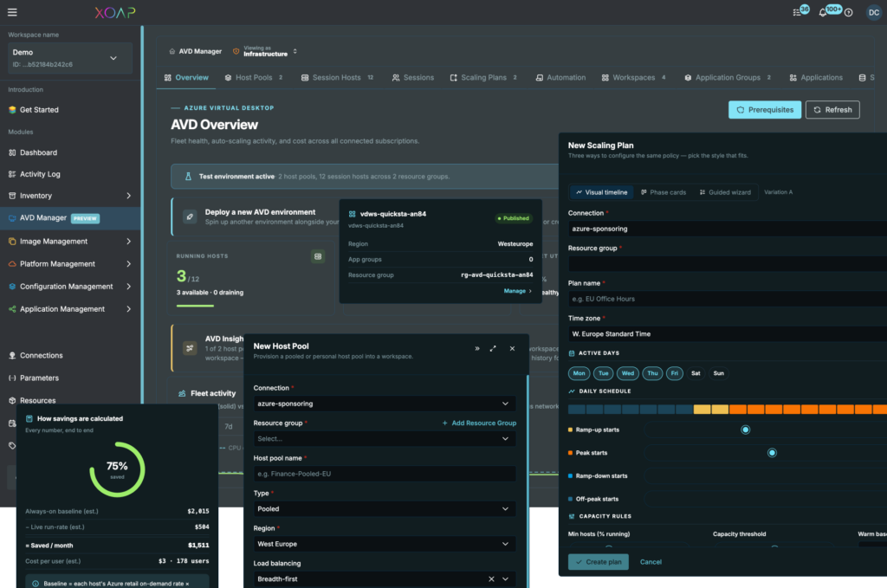Switch to Application Groups tab
The height and width of the screenshot is (588, 887).
(728, 77)
